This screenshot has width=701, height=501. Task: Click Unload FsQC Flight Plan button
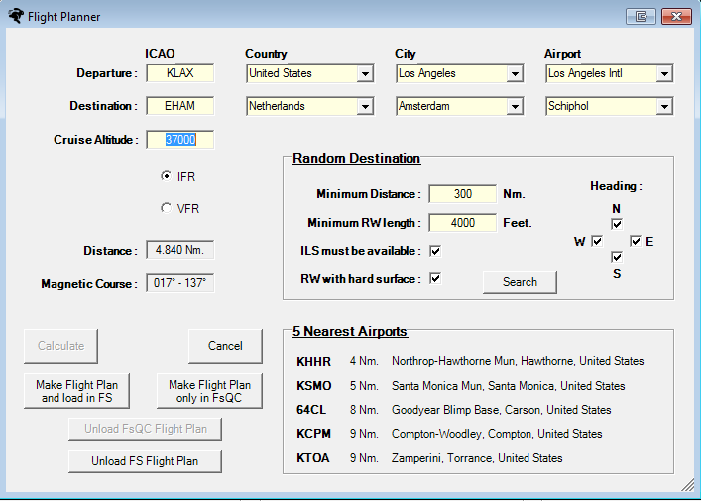coord(145,429)
